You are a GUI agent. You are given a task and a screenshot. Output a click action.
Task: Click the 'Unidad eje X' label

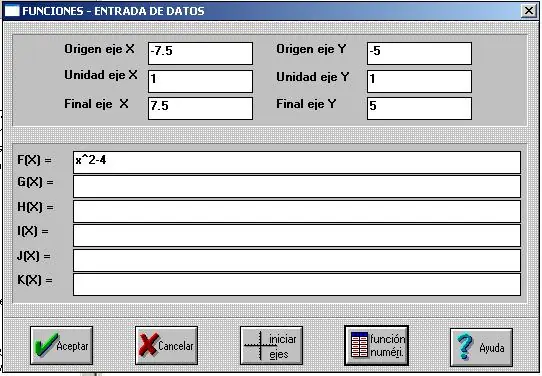click(x=101, y=75)
